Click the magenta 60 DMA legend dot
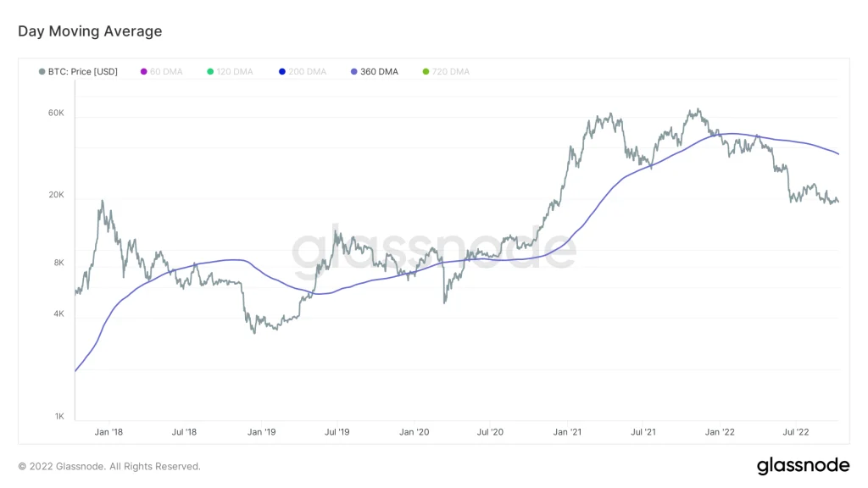The image size is (868, 488). click(143, 72)
